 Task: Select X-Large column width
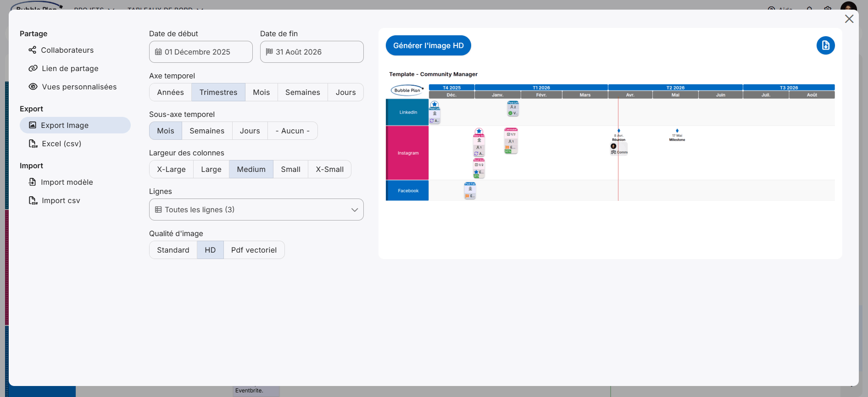click(x=171, y=169)
